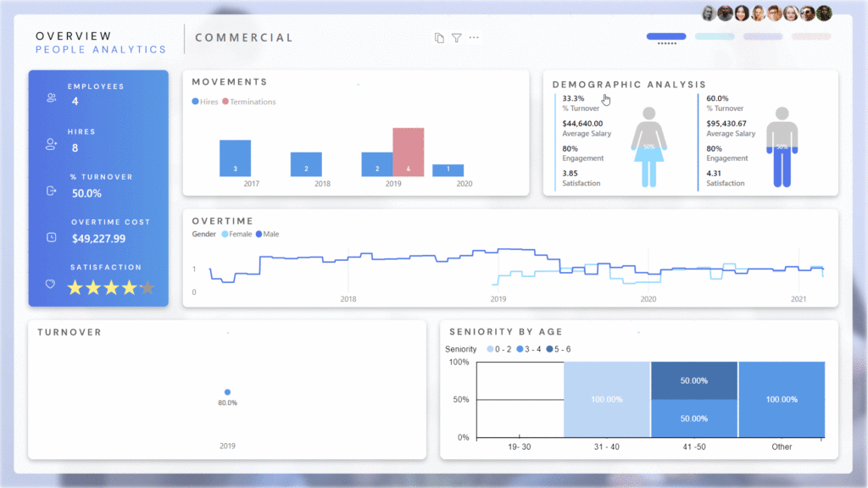
Task: Select the female figure in Demographic Analysis
Action: tap(648, 146)
